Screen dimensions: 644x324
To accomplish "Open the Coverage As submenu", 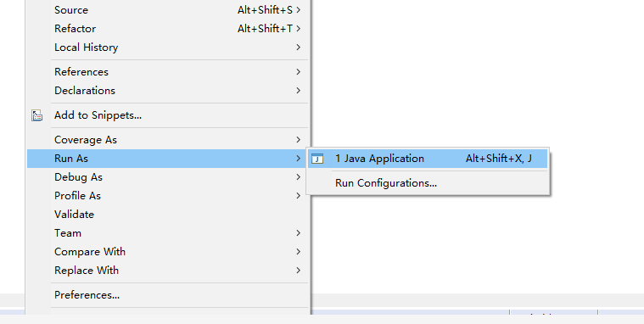I will [x=167, y=140].
